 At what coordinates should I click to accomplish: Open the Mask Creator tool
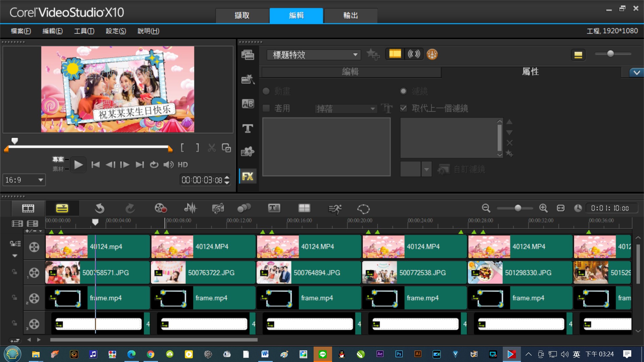pos(363,209)
